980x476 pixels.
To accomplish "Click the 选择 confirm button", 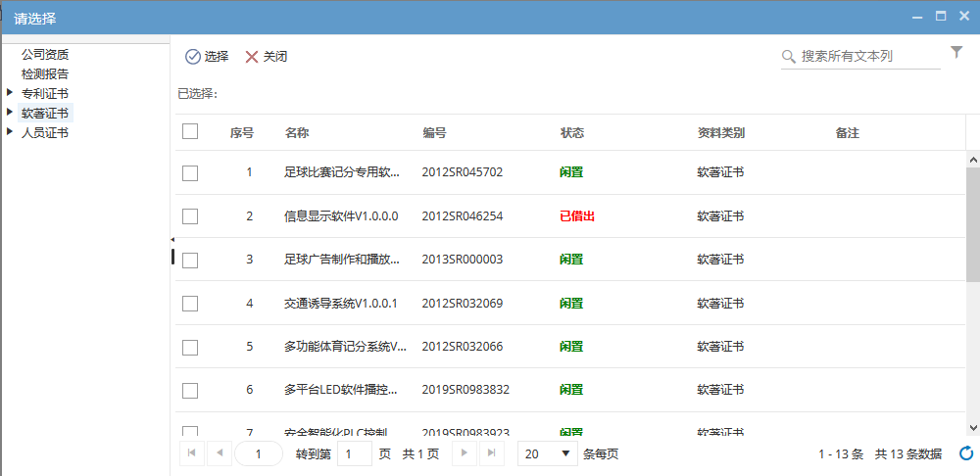I will pyautogui.click(x=207, y=57).
